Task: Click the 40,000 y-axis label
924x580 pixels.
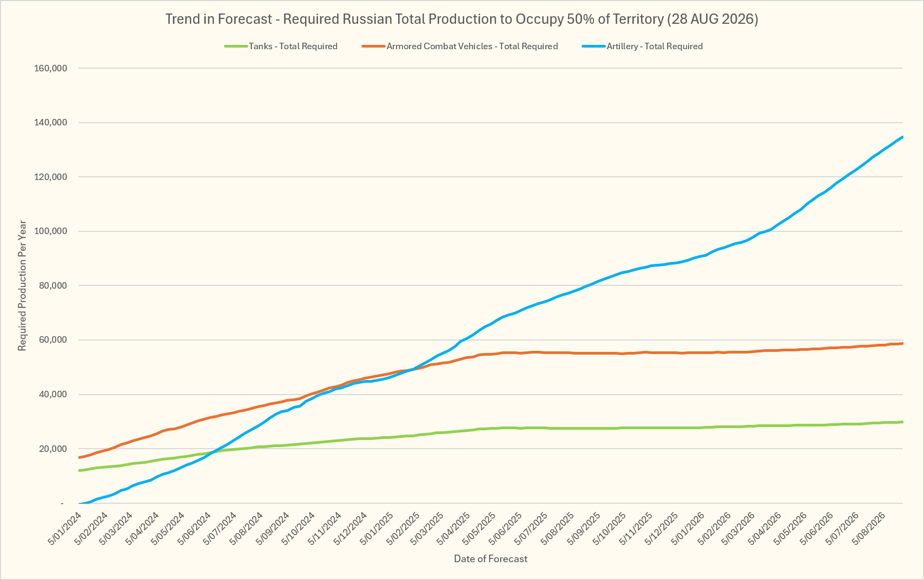Action: pos(52,395)
